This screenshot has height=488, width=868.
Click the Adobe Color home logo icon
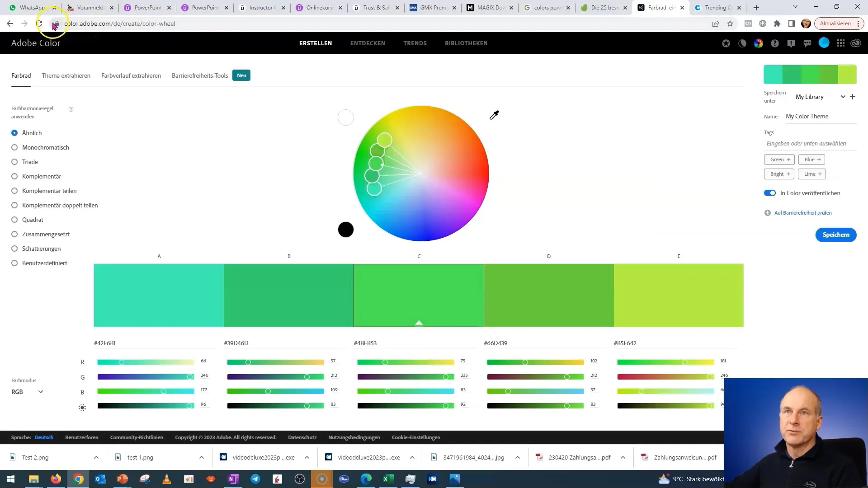coord(36,42)
